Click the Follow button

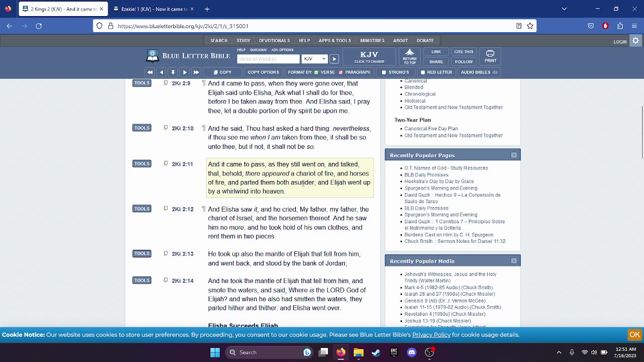pyautogui.click(x=463, y=62)
